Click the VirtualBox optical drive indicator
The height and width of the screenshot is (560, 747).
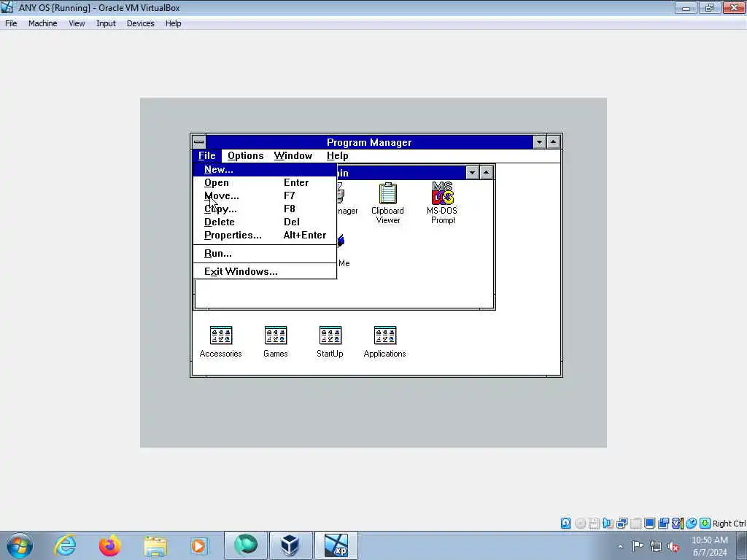click(580, 524)
